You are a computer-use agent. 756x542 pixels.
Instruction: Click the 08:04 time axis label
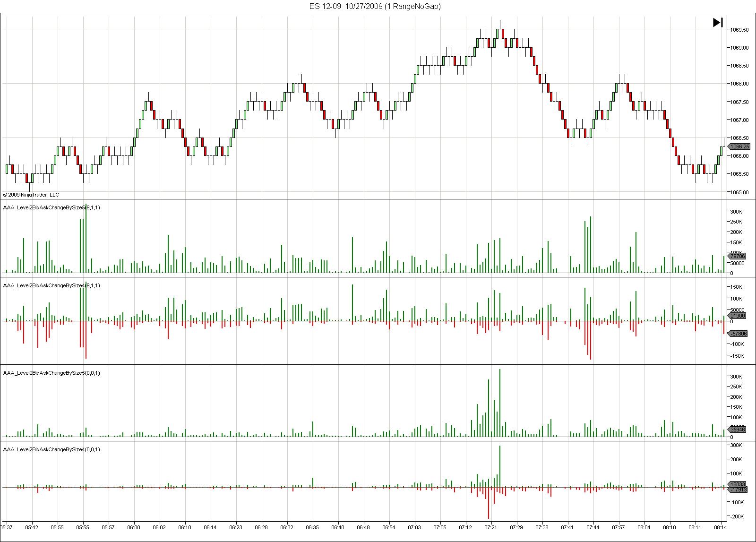tap(644, 527)
